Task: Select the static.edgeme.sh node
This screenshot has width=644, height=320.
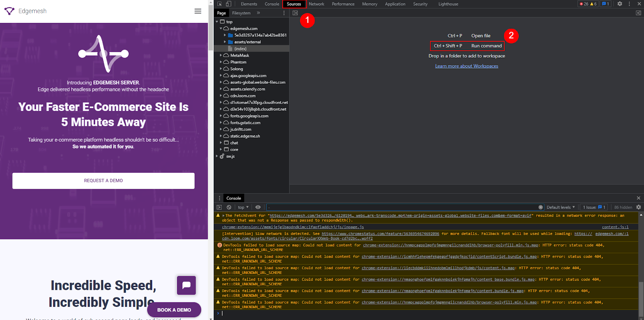Action: [245, 136]
